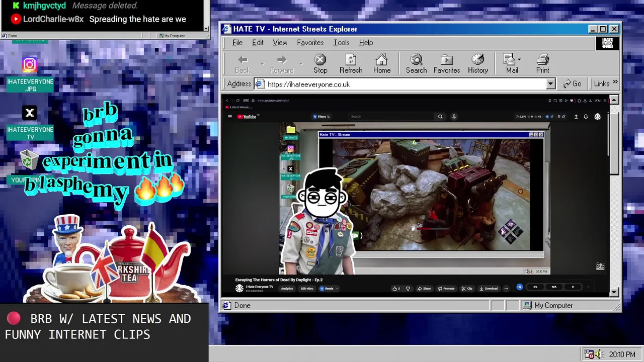Screen dimensions: 644x362
Task: Click the Explorer scrollbar up arrow
Action: point(614,100)
